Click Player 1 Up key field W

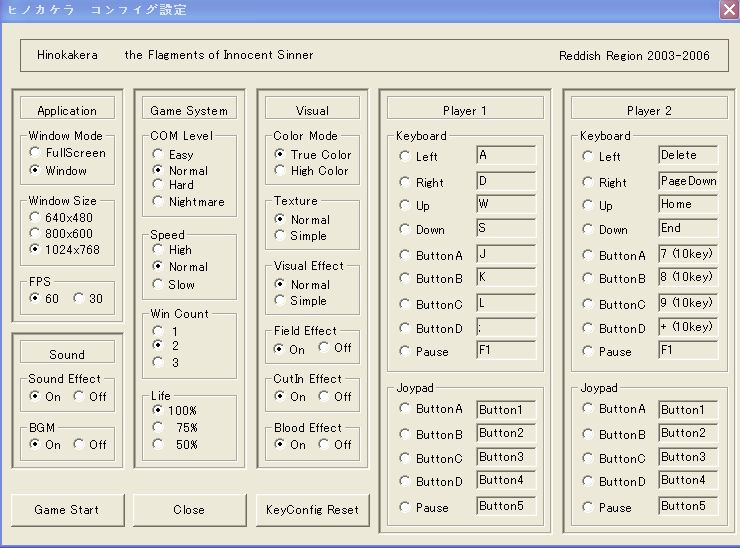[x=506, y=204]
